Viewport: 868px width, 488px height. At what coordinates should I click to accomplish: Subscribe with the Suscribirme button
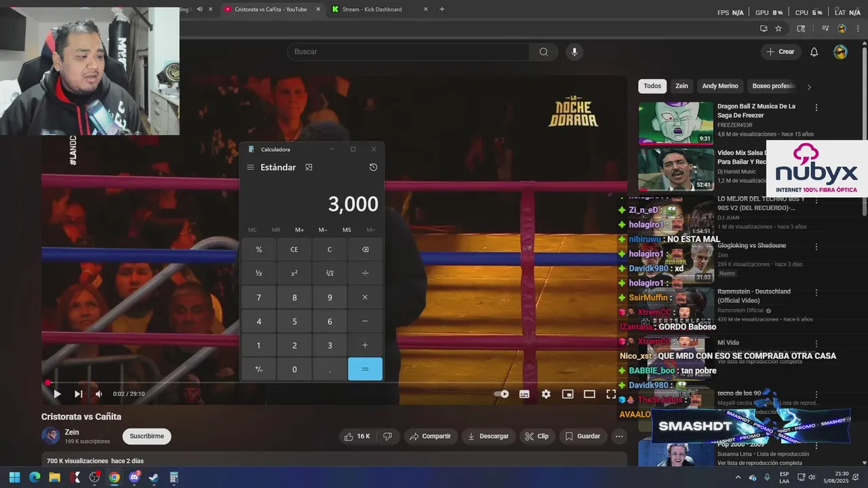[146, 436]
